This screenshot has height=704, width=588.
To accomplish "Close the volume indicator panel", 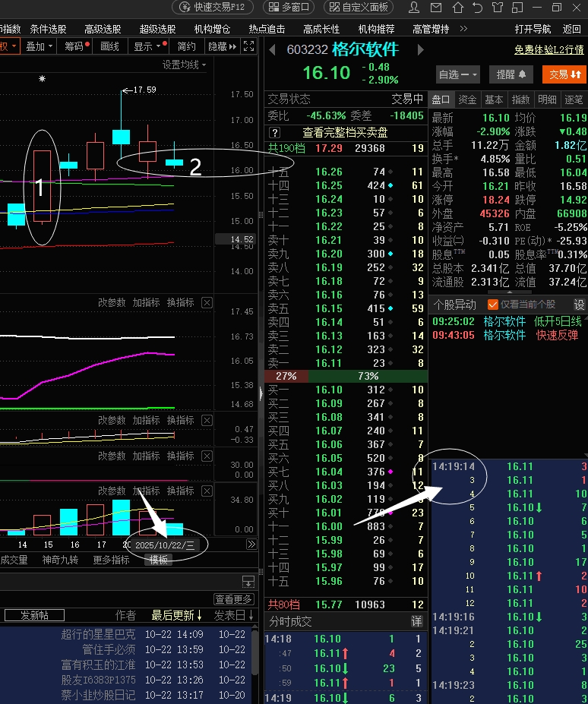I will [207, 491].
